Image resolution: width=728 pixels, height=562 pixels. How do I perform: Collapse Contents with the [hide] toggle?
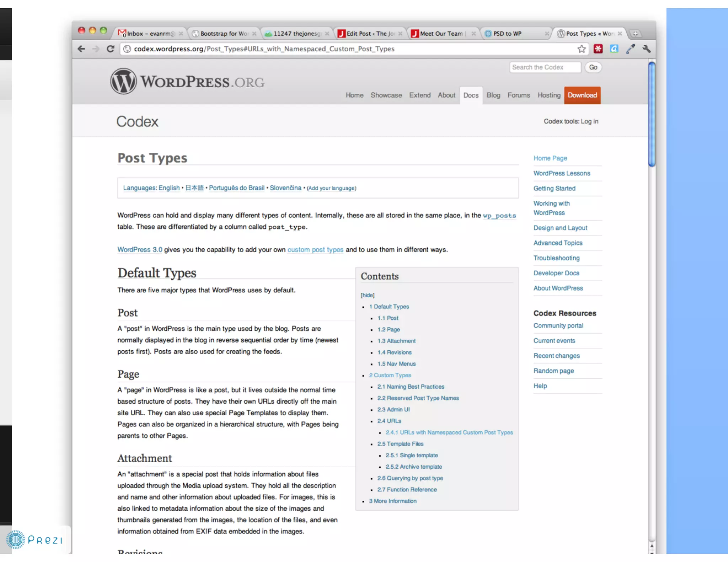pos(368,295)
